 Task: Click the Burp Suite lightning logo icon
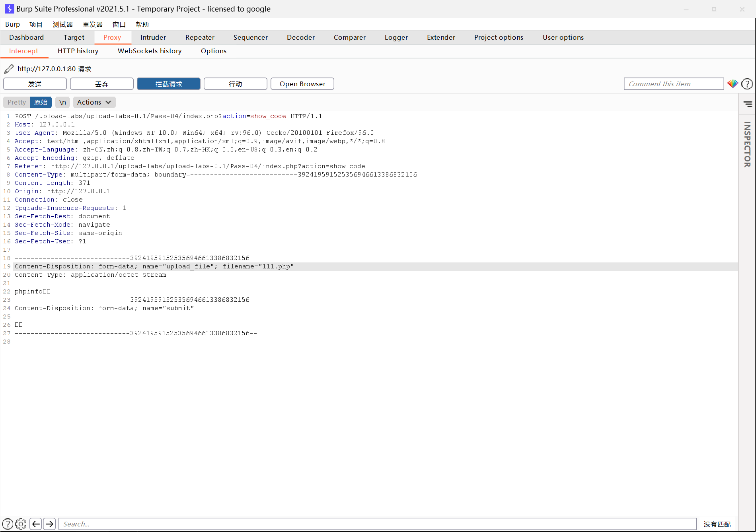[9, 9]
